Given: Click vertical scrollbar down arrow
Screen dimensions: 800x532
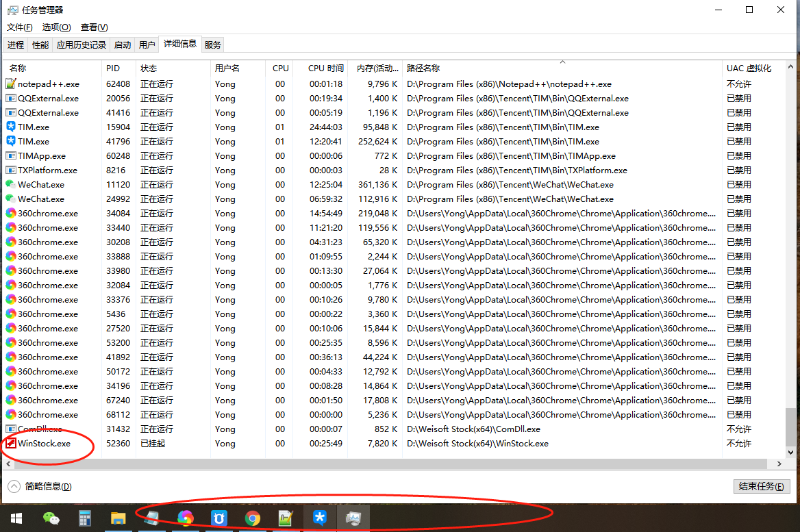Looking at the screenshot, I should point(790,453).
